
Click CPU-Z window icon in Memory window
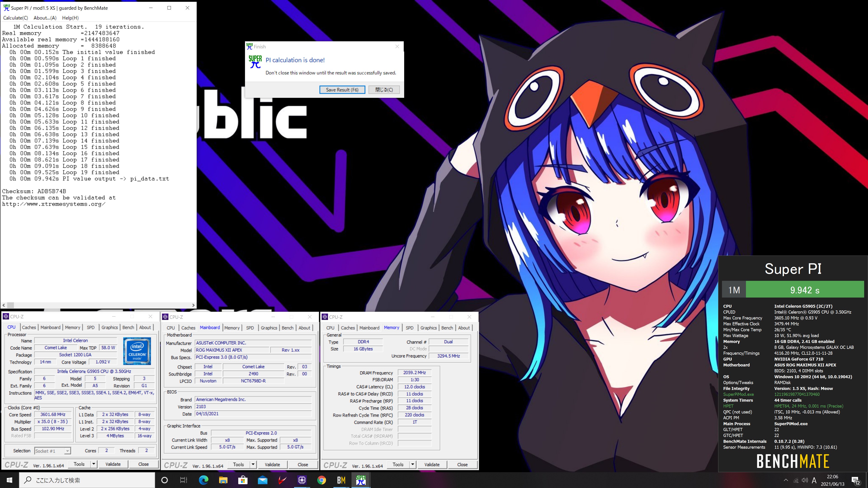[x=325, y=317]
